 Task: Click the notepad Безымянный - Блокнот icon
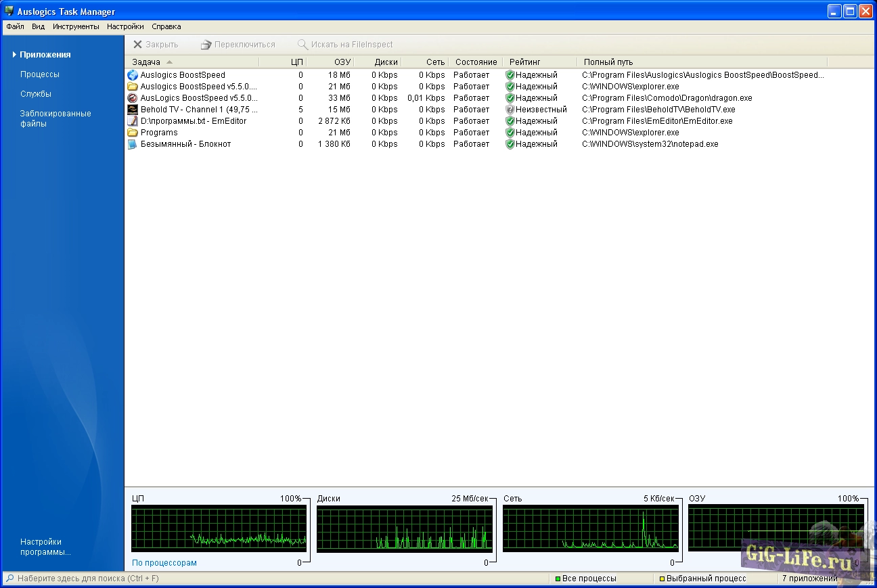coord(133,144)
